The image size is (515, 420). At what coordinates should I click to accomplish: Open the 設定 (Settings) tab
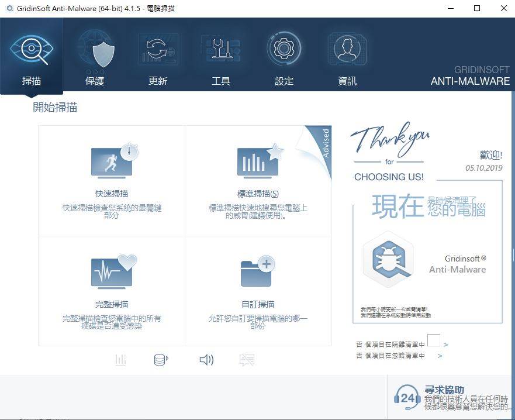coord(284,57)
